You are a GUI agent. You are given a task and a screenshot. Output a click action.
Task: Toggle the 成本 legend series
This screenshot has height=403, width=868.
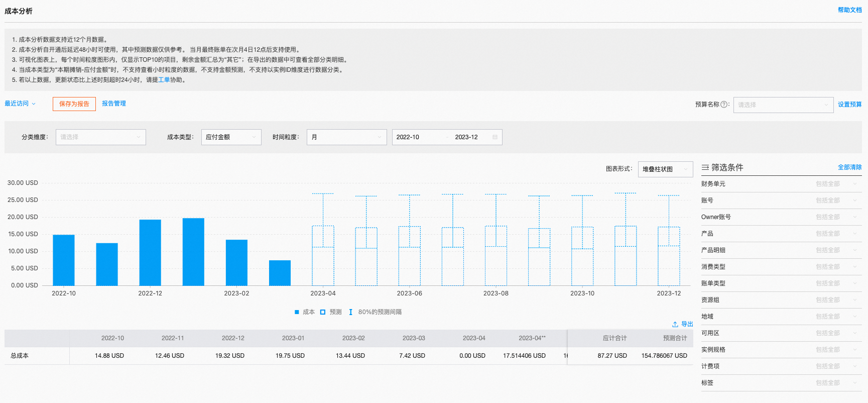click(x=304, y=312)
